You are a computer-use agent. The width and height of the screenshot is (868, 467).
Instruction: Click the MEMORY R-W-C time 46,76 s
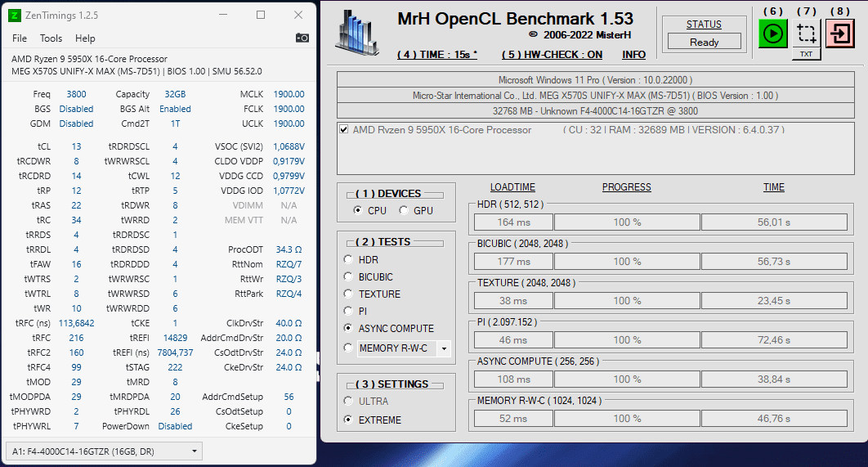(x=774, y=419)
